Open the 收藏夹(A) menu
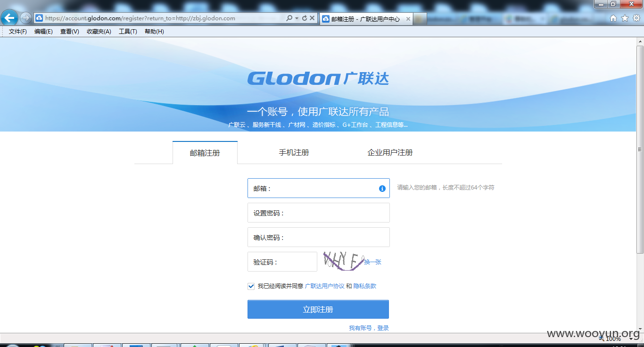Screen dimensions: 644x347 click(x=99, y=32)
